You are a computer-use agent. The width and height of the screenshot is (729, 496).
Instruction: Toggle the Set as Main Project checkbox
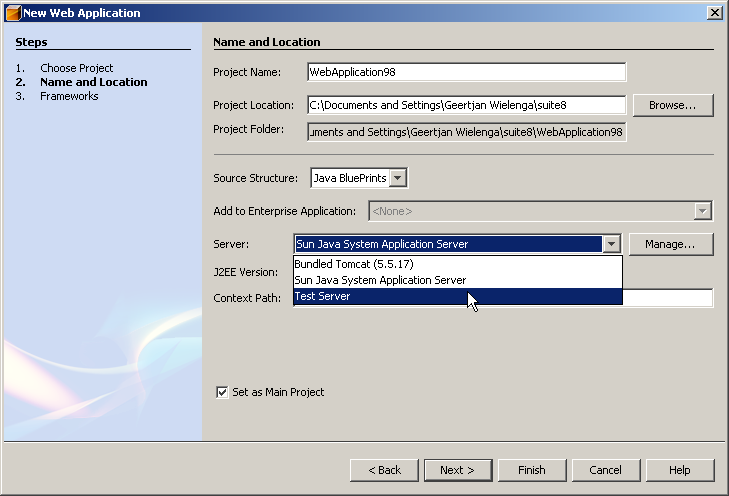pos(222,392)
